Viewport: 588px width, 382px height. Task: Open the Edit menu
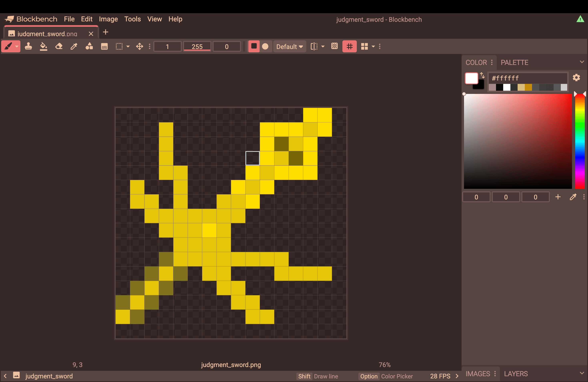pos(87,19)
